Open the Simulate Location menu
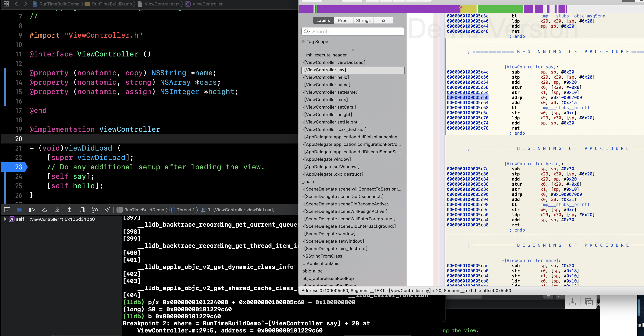644x336 pixels. click(107, 210)
